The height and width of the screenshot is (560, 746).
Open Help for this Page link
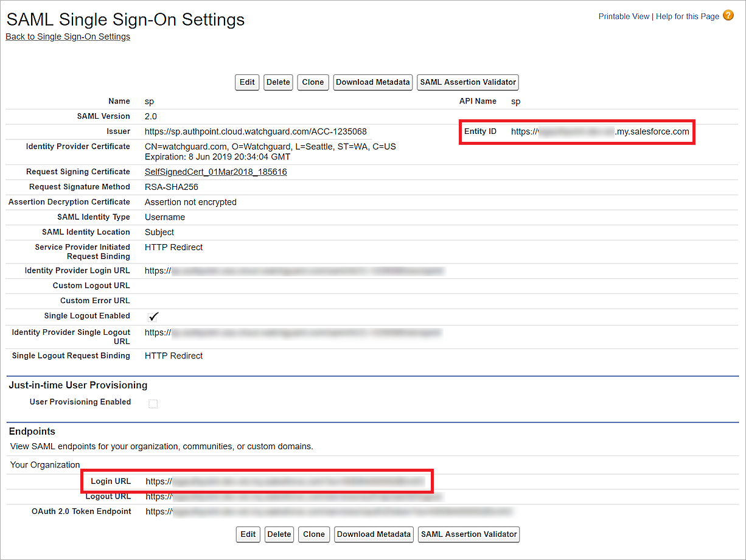click(x=688, y=16)
